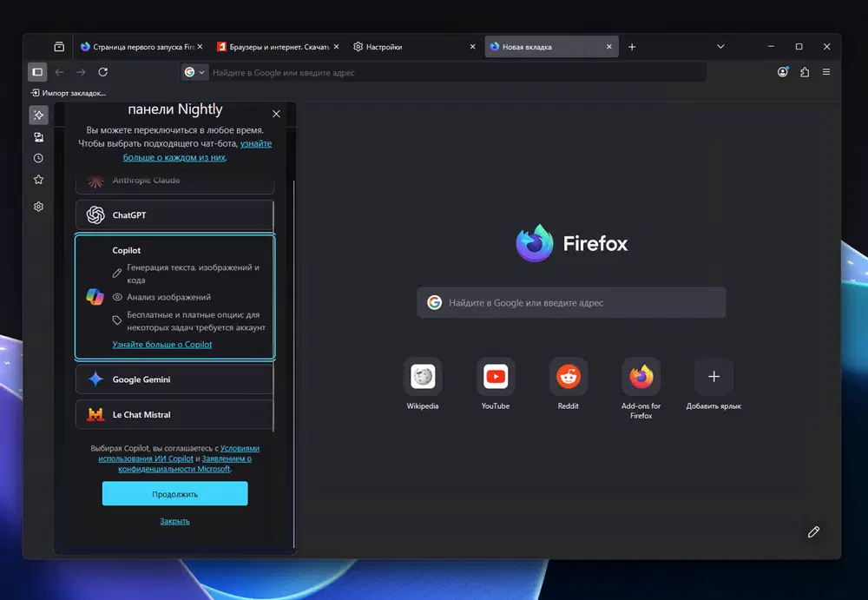
Task: Go forward one page
Action: (x=81, y=72)
